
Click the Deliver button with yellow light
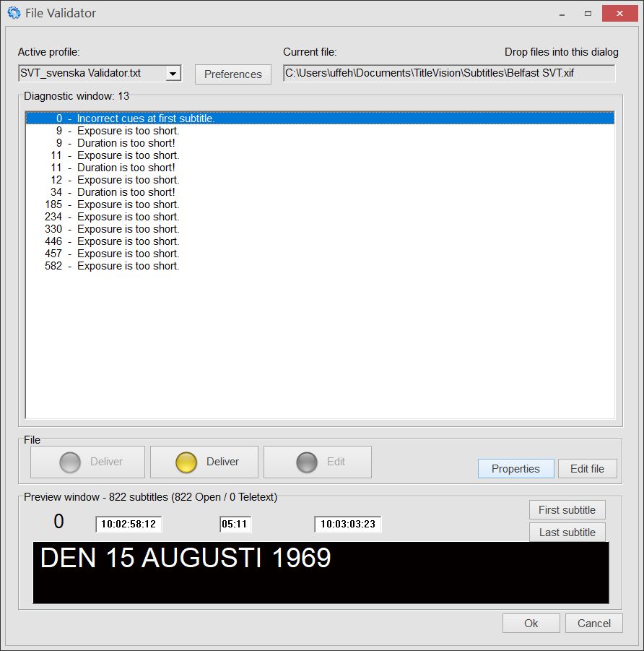(x=204, y=462)
